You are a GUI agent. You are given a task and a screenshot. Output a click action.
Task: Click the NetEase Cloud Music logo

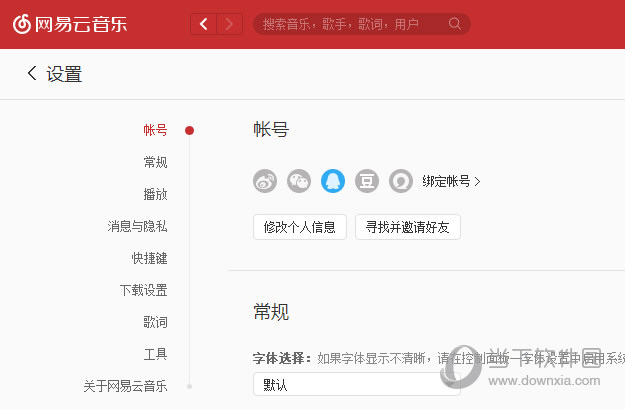click(70, 24)
